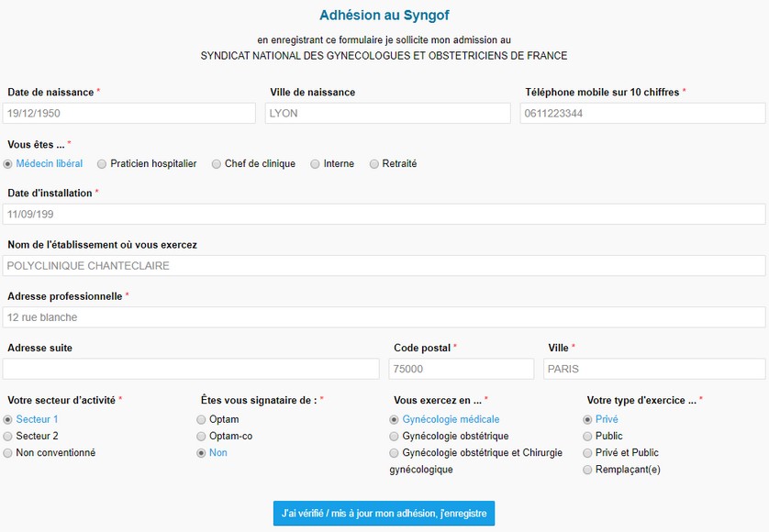Choose Optam-co radio button

point(201,437)
